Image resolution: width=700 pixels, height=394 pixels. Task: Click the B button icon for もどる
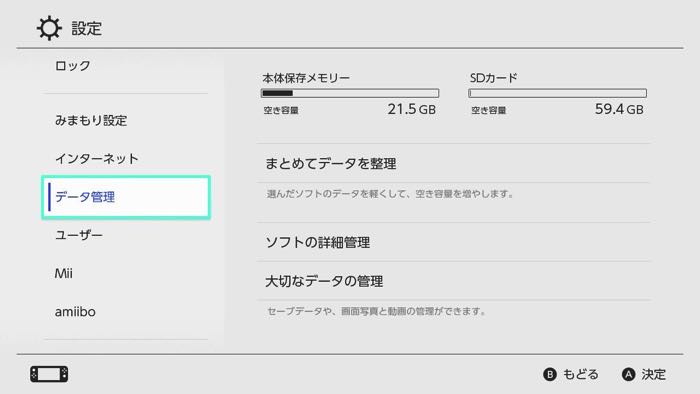tap(550, 374)
